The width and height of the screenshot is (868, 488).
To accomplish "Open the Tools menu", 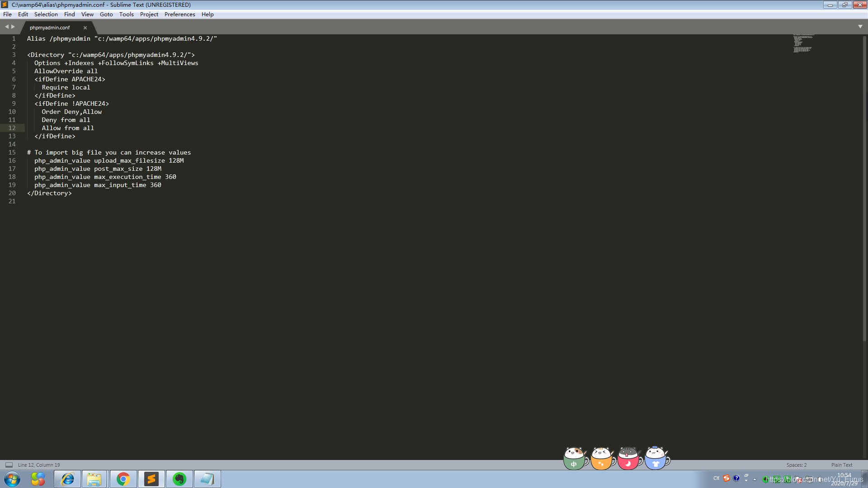I will [x=126, y=14].
